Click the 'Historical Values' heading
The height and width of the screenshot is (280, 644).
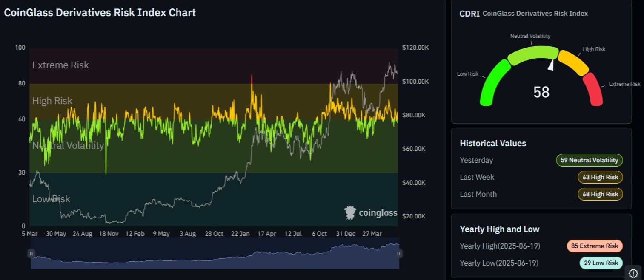493,143
